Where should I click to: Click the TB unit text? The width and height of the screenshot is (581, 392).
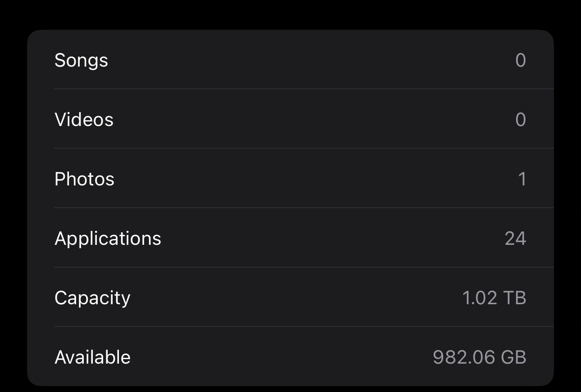point(514,298)
